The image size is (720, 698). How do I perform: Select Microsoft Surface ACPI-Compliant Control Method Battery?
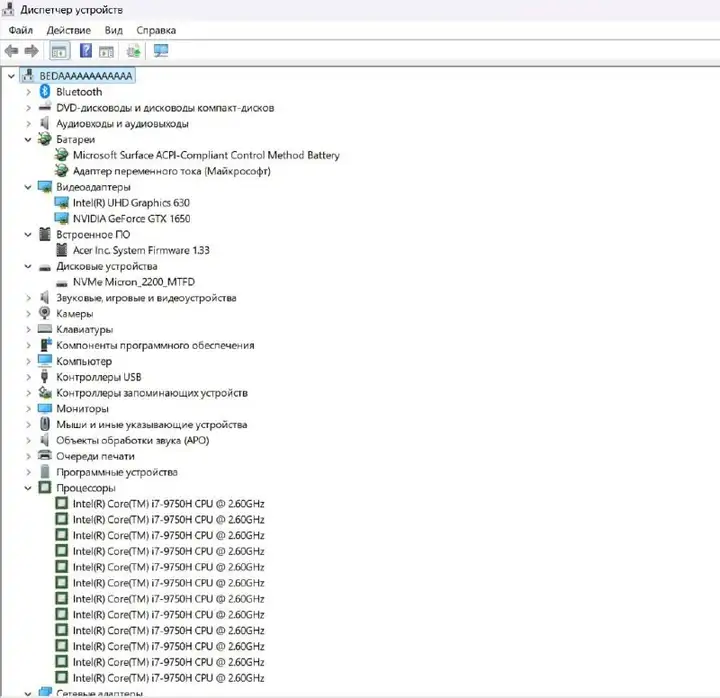206,155
